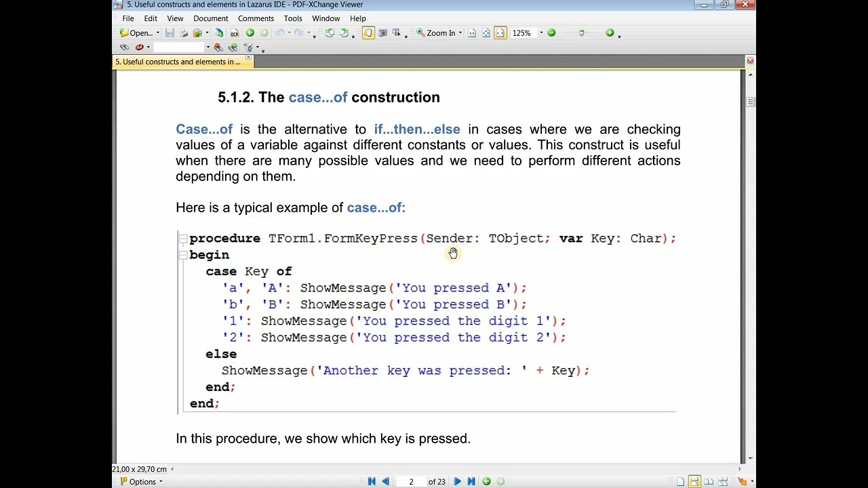The image size is (868, 488).
Task: Open the Comments menu
Action: (256, 18)
